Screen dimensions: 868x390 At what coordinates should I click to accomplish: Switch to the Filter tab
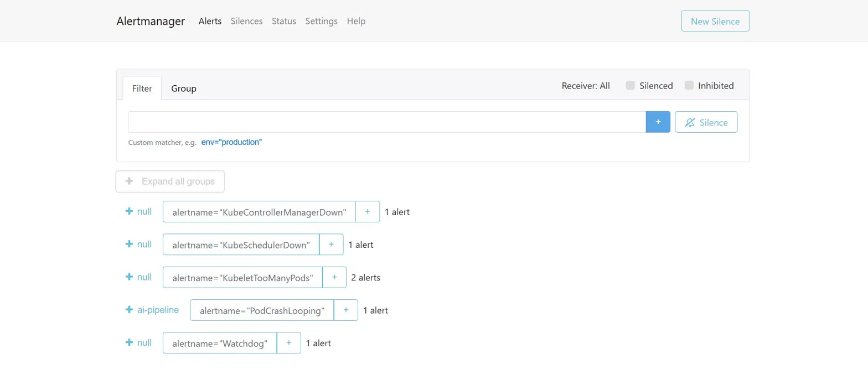click(142, 88)
